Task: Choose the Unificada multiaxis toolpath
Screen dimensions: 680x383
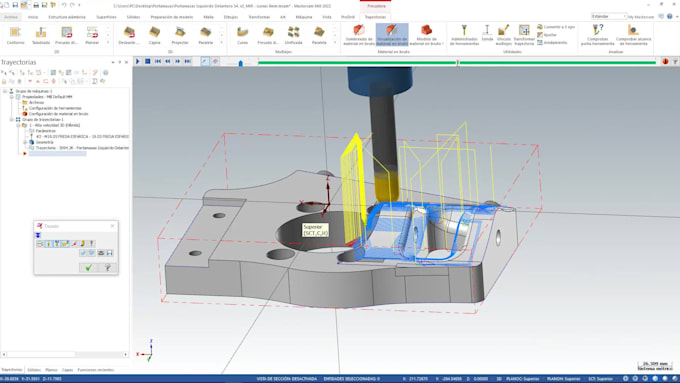Action: click(x=294, y=35)
